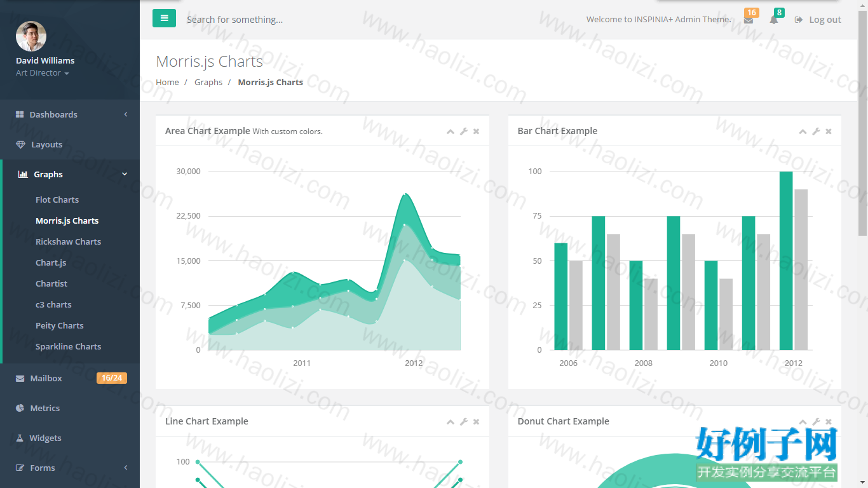Viewport: 868px width, 488px height.
Task: Click the 'Donut Chart Example' panel title
Action: pos(563,421)
